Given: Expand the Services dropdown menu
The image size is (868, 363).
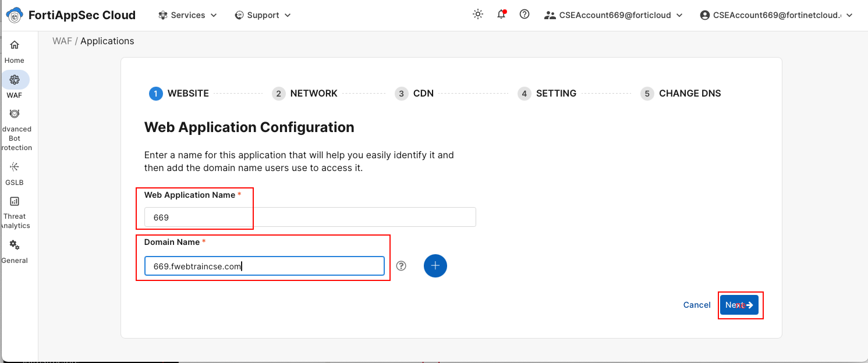Looking at the screenshot, I should [187, 15].
